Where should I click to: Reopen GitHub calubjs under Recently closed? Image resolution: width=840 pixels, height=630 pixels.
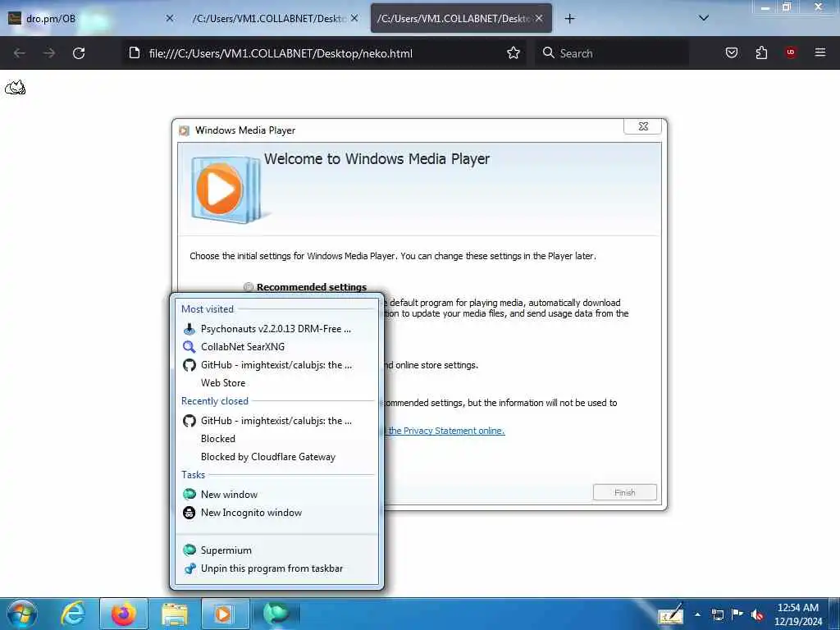click(277, 421)
